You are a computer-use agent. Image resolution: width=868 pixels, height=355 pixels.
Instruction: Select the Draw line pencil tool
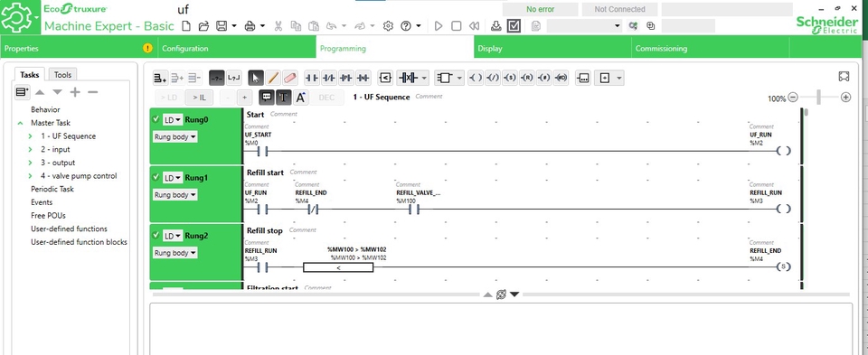pos(273,78)
